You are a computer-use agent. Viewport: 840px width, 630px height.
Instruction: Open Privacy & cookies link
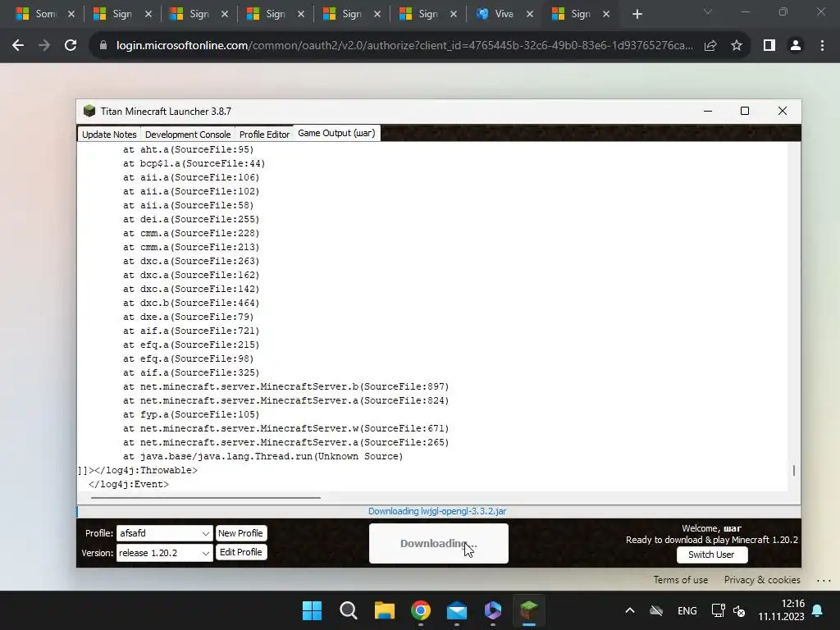pos(762,580)
